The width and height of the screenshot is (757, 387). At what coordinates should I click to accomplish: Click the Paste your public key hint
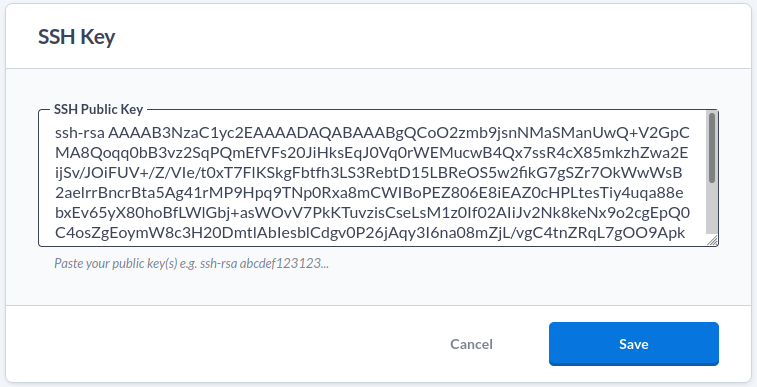[192, 264]
